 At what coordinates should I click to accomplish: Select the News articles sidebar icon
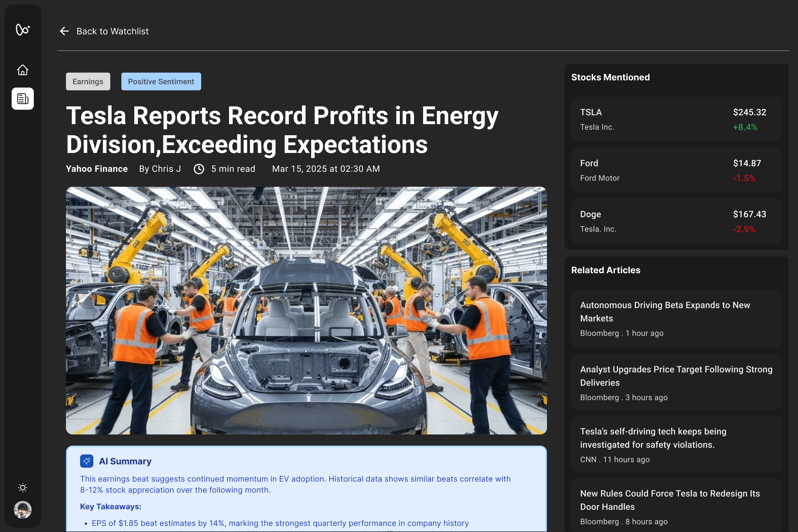[23, 99]
